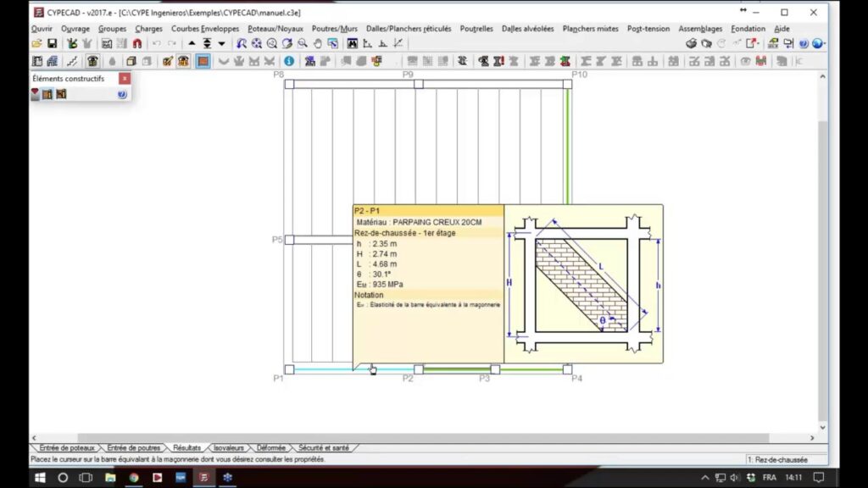
Task: Click the save diskette icon
Action: click(52, 43)
